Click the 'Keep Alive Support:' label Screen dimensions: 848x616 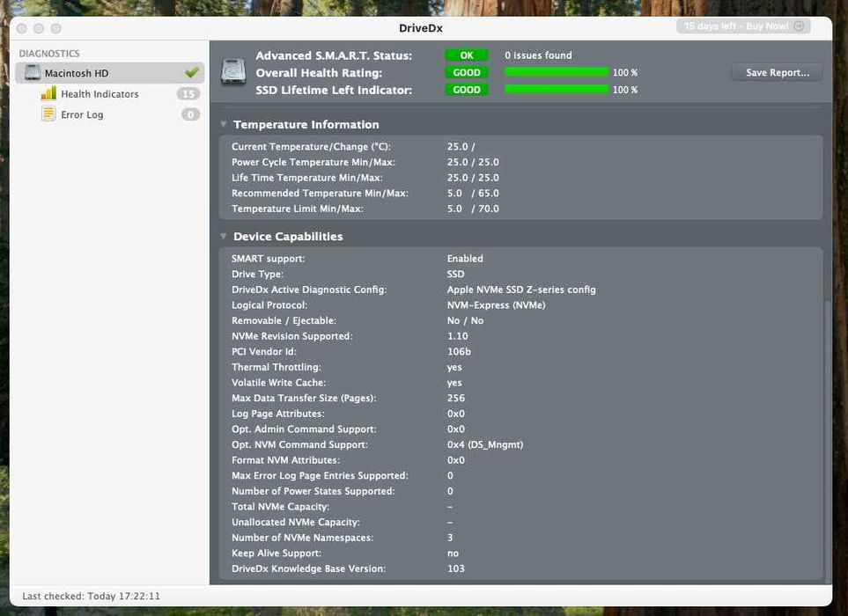tap(277, 554)
